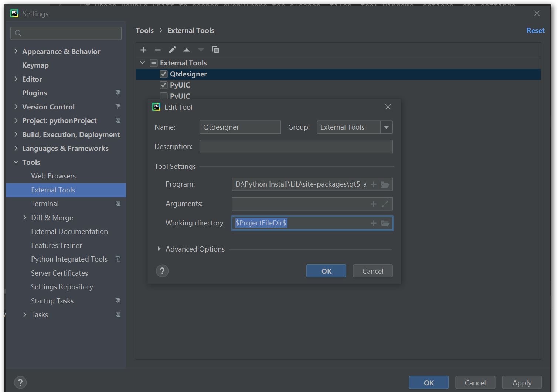Open help in Edit Tool dialog
The width and height of the screenshot is (558, 392).
pyautogui.click(x=162, y=271)
